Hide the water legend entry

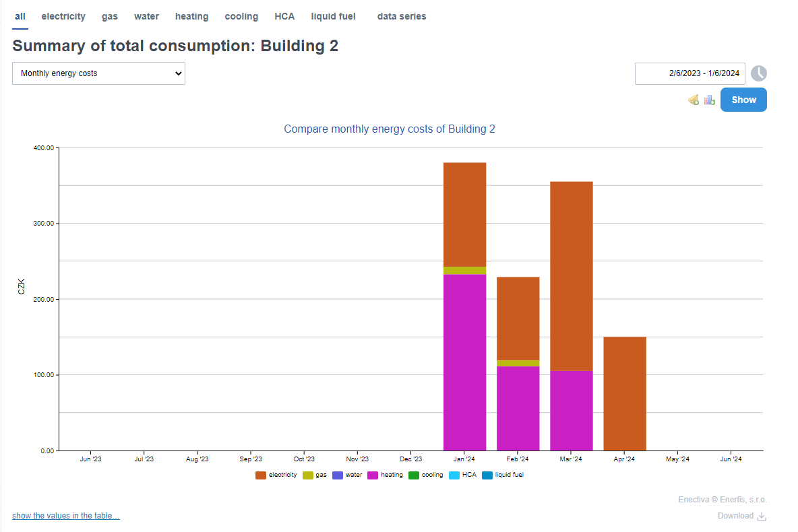pos(348,475)
